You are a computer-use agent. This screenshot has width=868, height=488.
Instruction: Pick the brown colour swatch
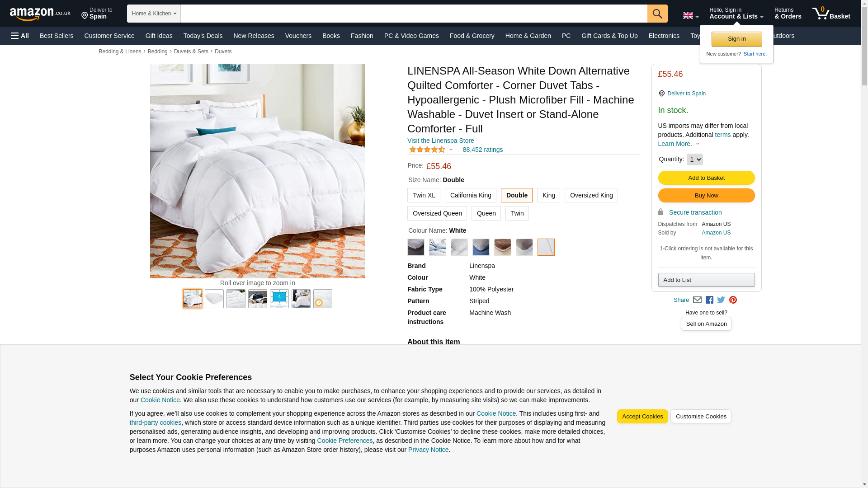point(502,247)
